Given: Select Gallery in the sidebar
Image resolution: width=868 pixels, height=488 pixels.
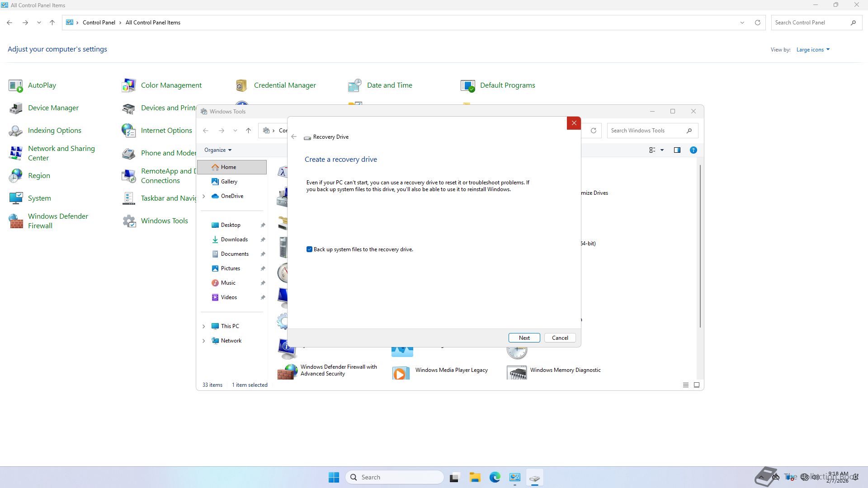Looking at the screenshot, I should [x=229, y=182].
